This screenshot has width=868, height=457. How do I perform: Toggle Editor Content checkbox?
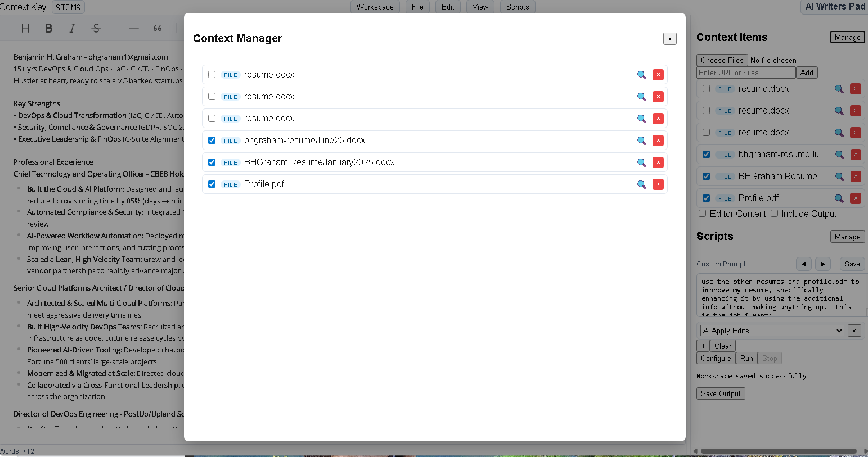click(702, 214)
